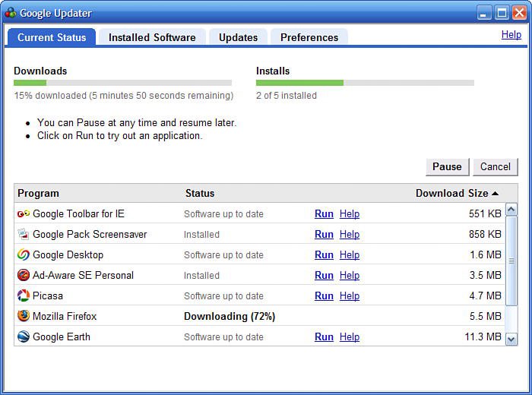The width and height of the screenshot is (532, 395).
Task: Run Google Desktop
Action: pyautogui.click(x=324, y=255)
